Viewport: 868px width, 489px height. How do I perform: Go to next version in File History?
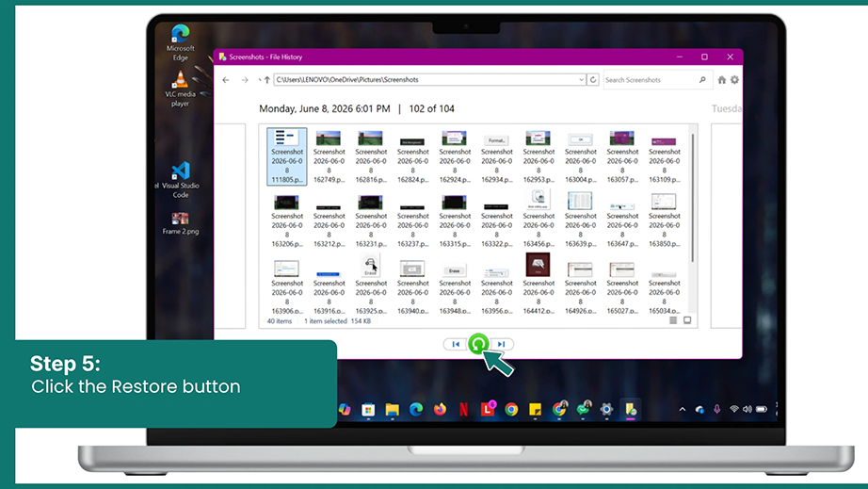point(502,345)
